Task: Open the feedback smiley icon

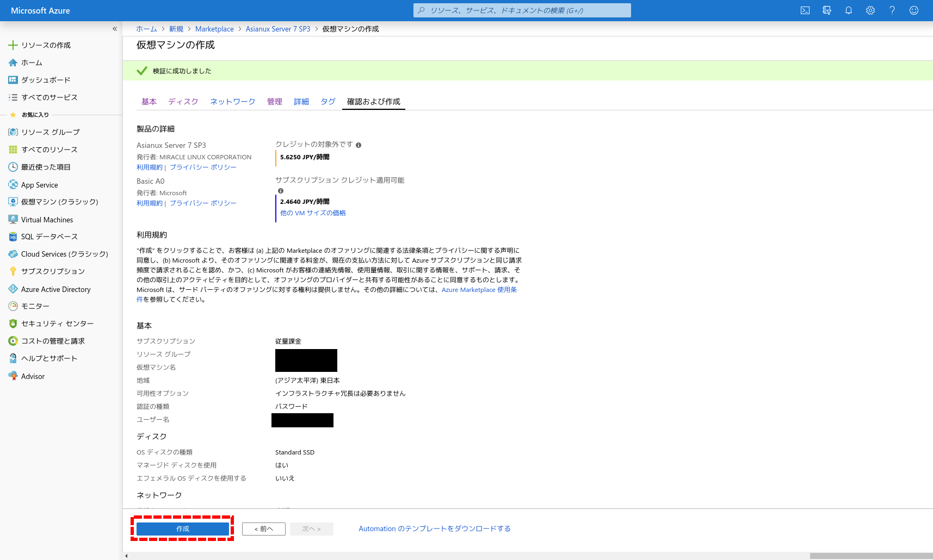Action: coord(914,10)
